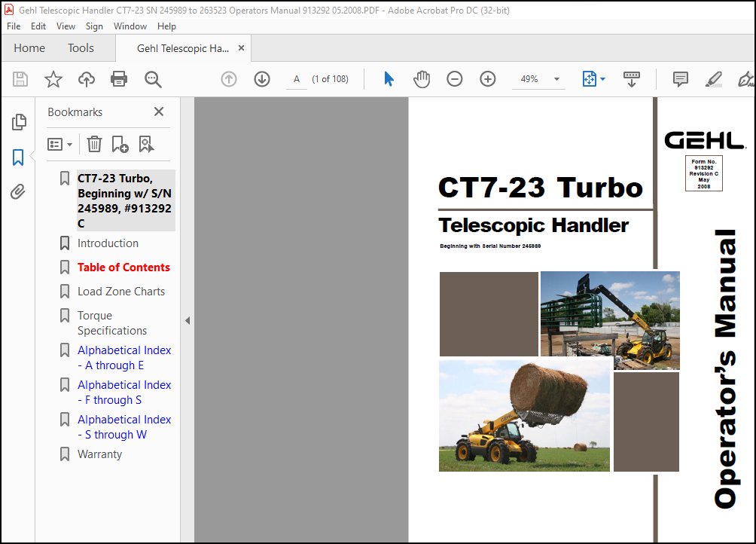Click the Form No. 913292 box
This screenshot has width=756, height=544.
(703, 173)
